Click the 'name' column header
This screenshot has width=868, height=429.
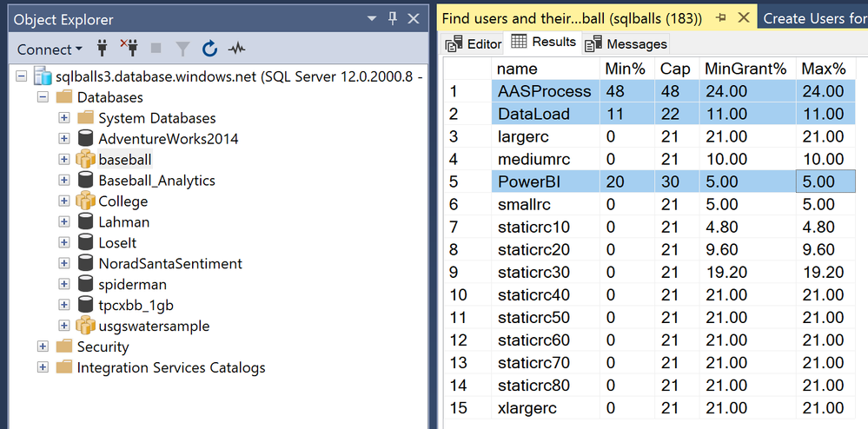click(546, 68)
